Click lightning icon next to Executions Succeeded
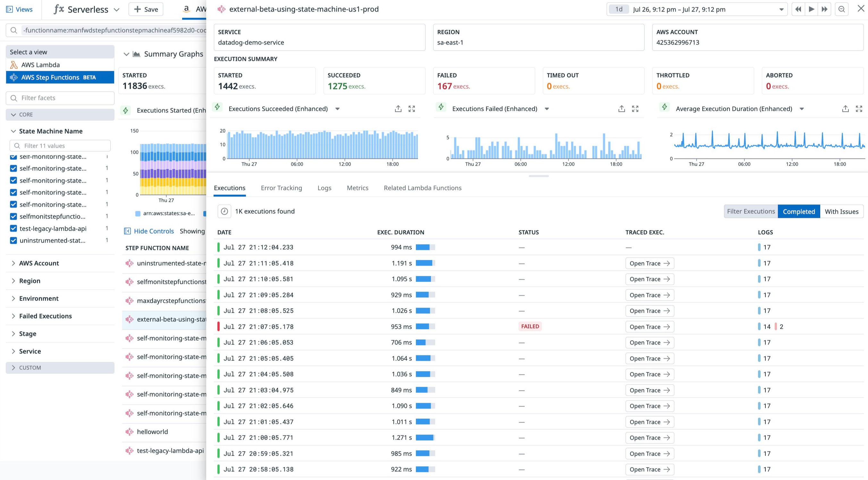The height and width of the screenshot is (480, 868). point(217,107)
